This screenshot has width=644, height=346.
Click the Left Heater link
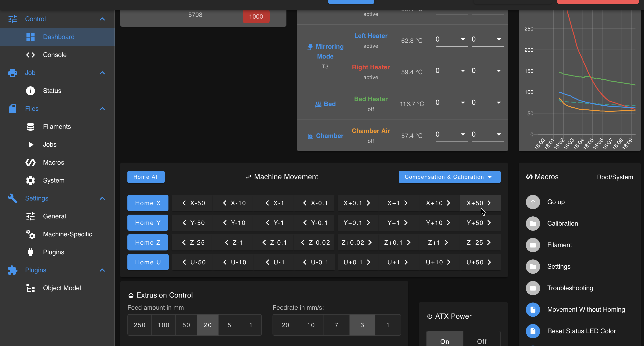371,36
